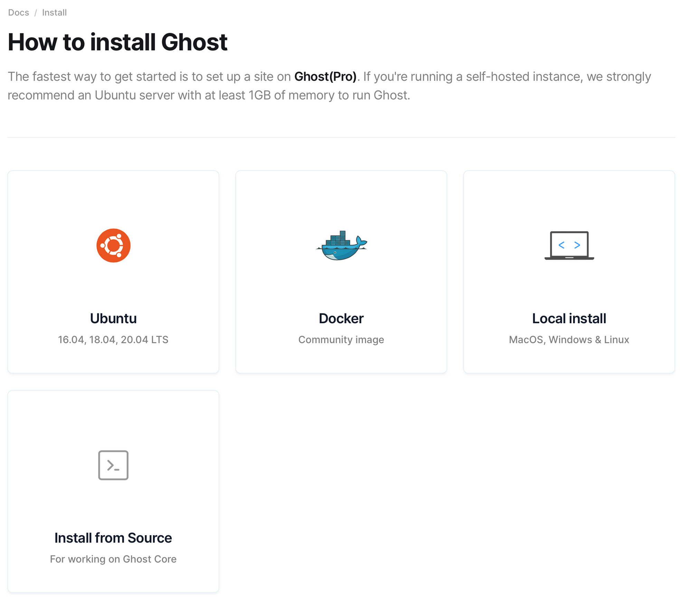
Task: Click the orange Ubuntu logo icon
Action: pos(113,246)
